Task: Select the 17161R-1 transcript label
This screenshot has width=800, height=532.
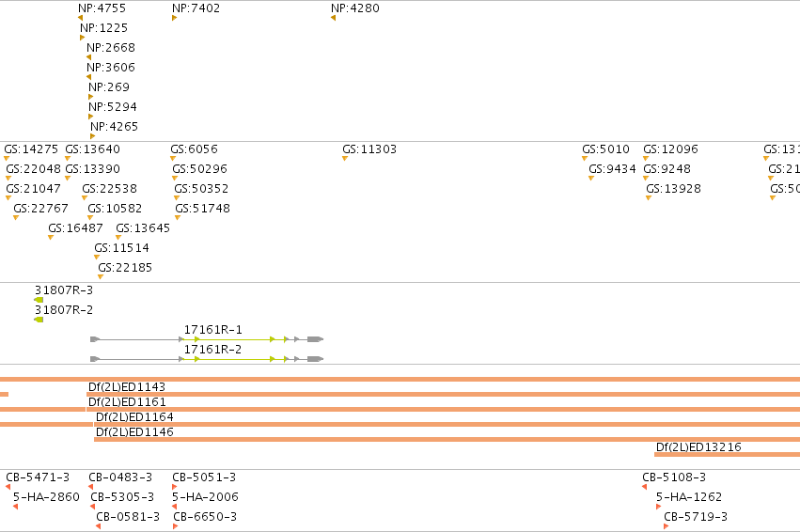Action: coord(212,330)
